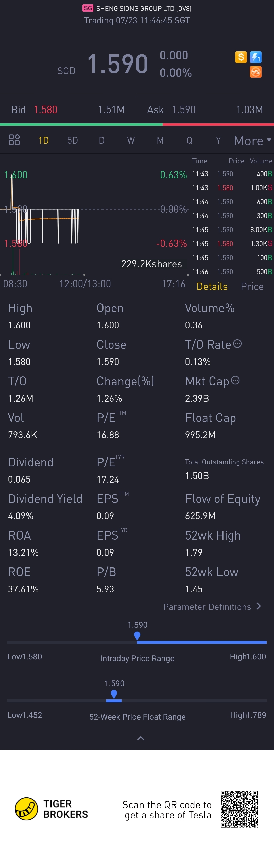Tap the Tesla share QR code
This screenshot has width=274, height=868.
239,809
